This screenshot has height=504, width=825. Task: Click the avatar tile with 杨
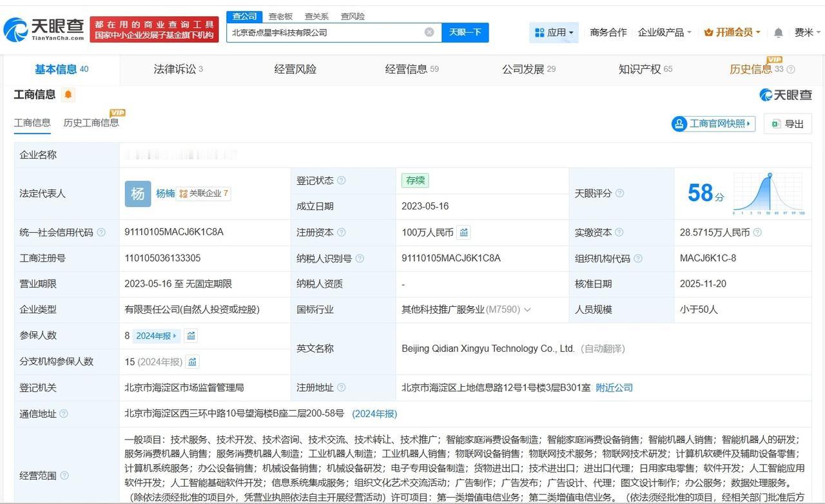click(x=138, y=193)
